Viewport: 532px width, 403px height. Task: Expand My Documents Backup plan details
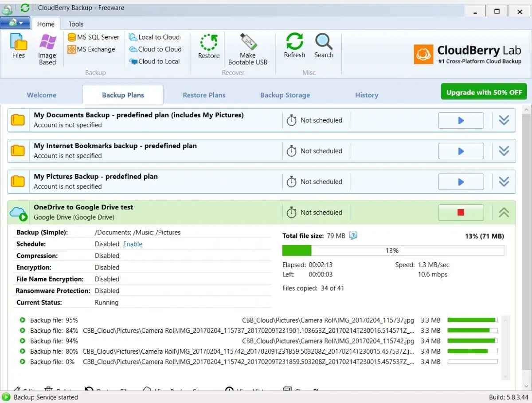tap(504, 120)
